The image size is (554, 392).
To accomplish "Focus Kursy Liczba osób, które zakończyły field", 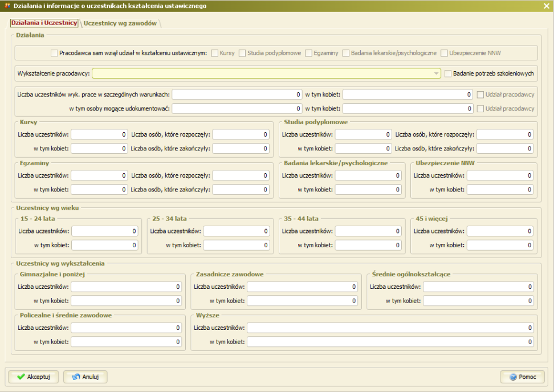I will [241, 149].
